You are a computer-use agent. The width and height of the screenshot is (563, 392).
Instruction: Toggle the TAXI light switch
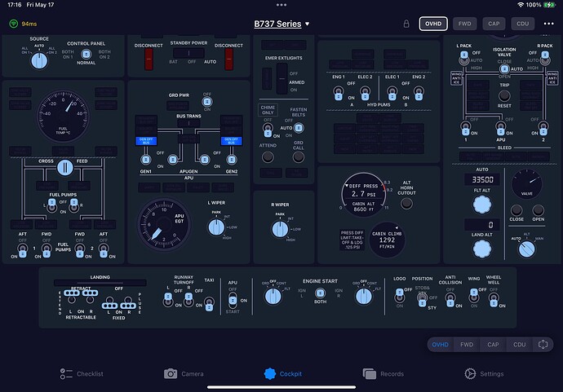click(209, 304)
